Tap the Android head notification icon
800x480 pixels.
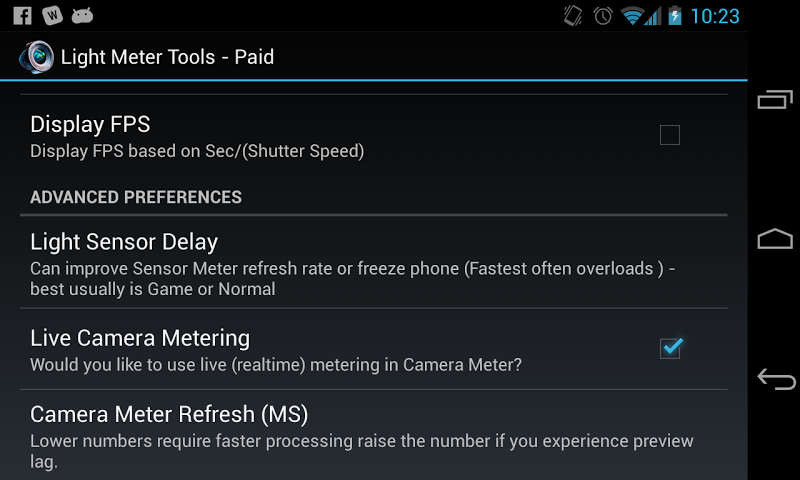pyautogui.click(x=83, y=16)
